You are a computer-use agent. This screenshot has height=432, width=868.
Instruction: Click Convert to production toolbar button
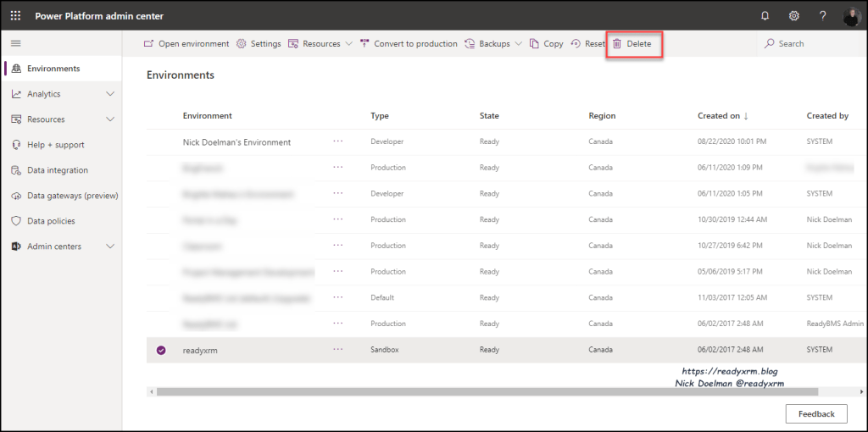point(409,44)
